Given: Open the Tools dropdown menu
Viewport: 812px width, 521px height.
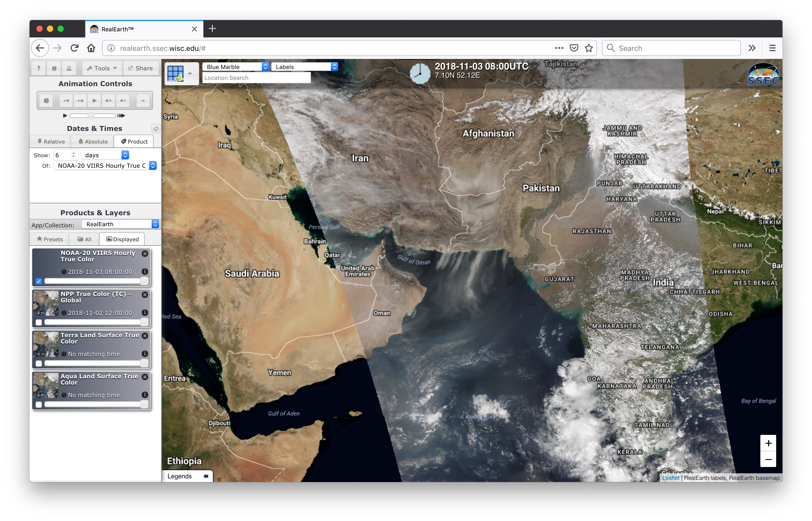Looking at the screenshot, I should pos(102,68).
